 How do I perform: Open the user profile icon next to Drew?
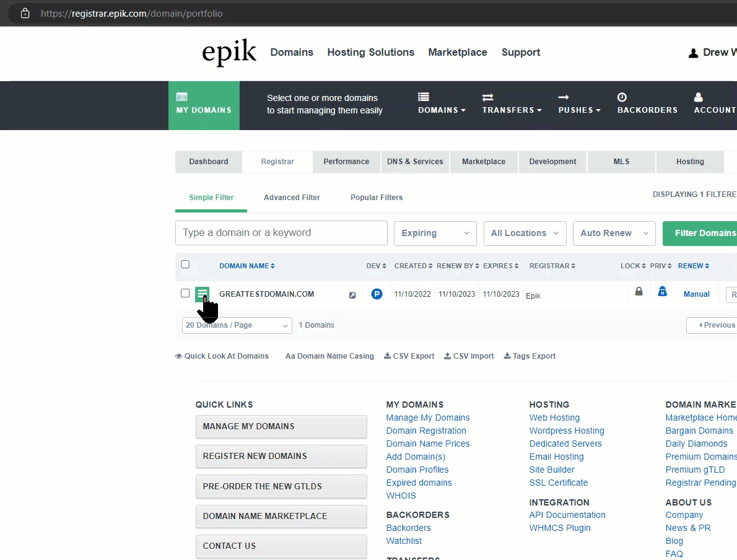[693, 53]
